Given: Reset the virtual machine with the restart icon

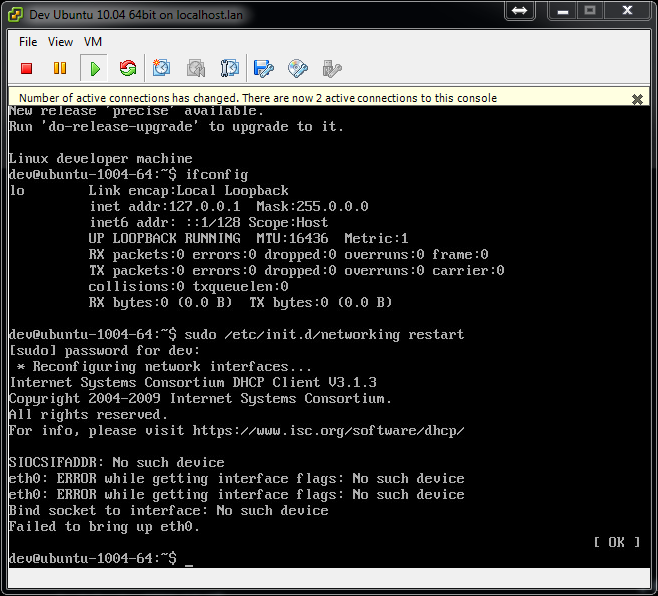Looking at the screenshot, I should click(x=128, y=68).
